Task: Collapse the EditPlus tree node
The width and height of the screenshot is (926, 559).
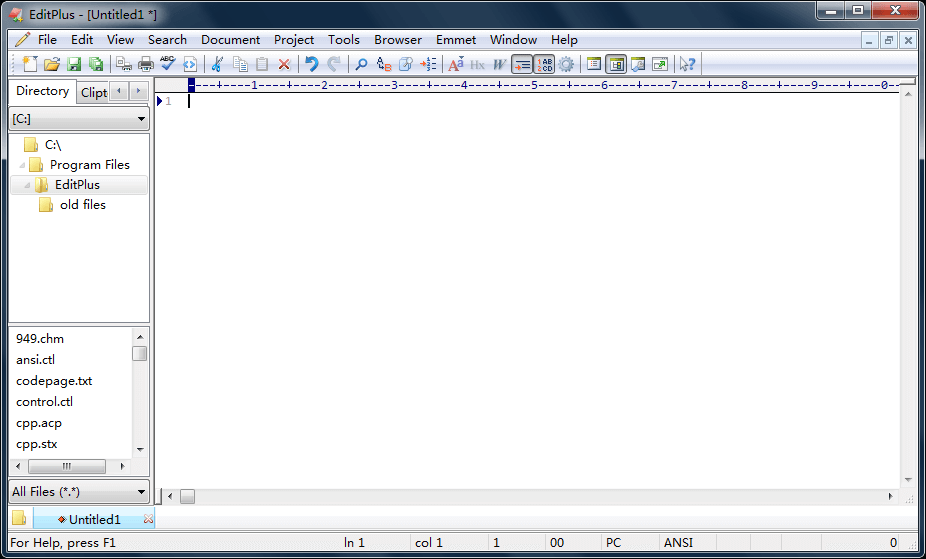Action: (27, 185)
